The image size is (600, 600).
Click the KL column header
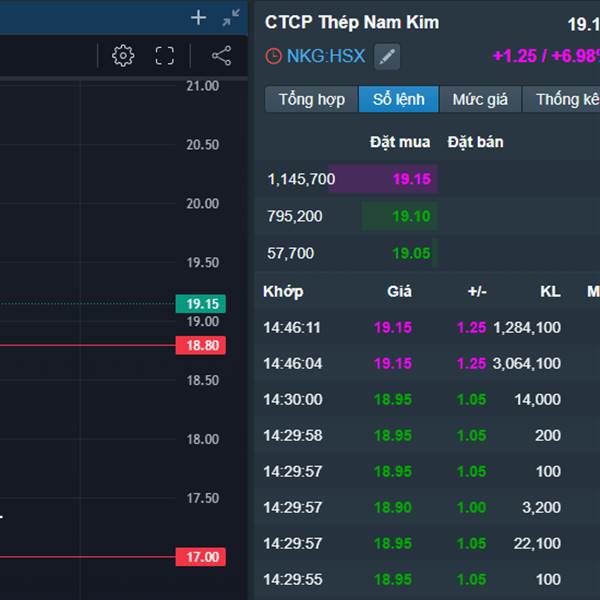coord(550,292)
